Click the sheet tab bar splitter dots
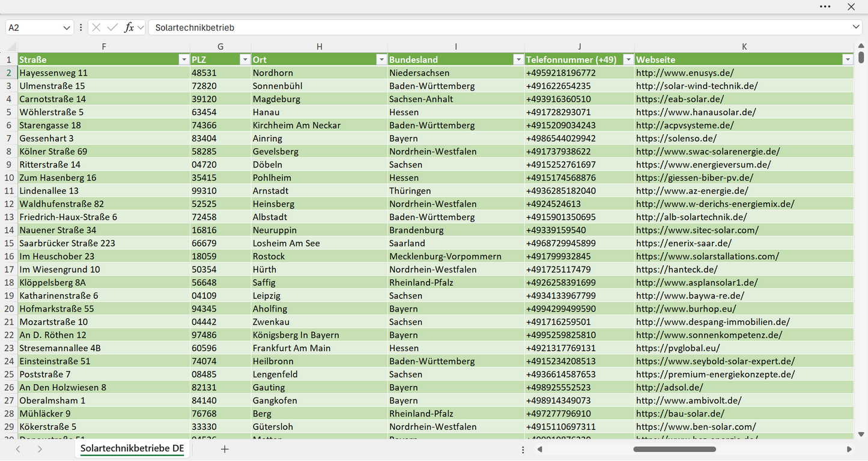The image size is (868, 461). pos(523,449)
